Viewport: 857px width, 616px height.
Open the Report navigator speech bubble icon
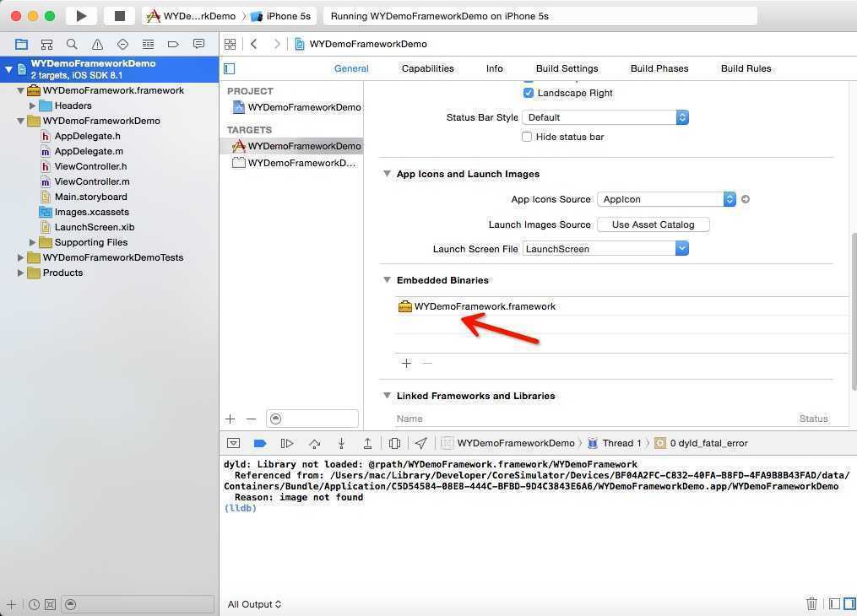tap(199, 44)
